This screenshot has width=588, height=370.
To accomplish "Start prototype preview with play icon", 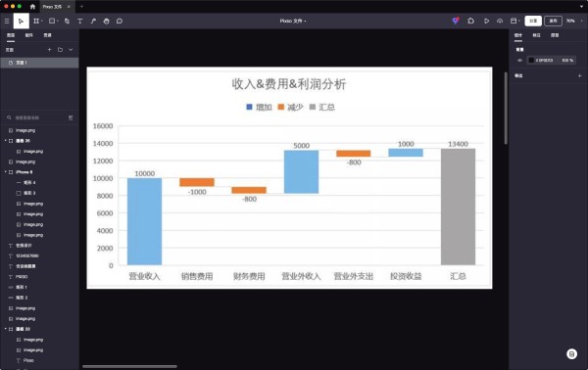I will (x=486, y=21).
